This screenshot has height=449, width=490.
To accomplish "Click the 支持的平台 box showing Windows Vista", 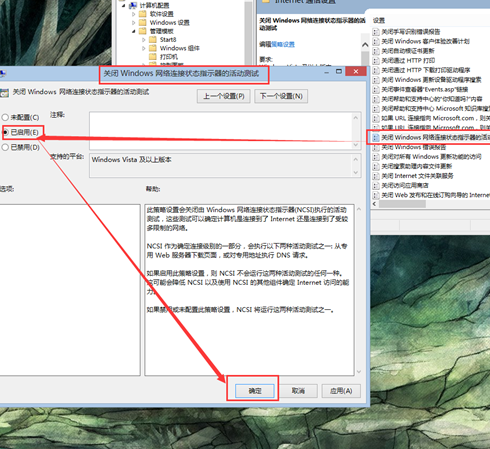I will click(221, 165).
